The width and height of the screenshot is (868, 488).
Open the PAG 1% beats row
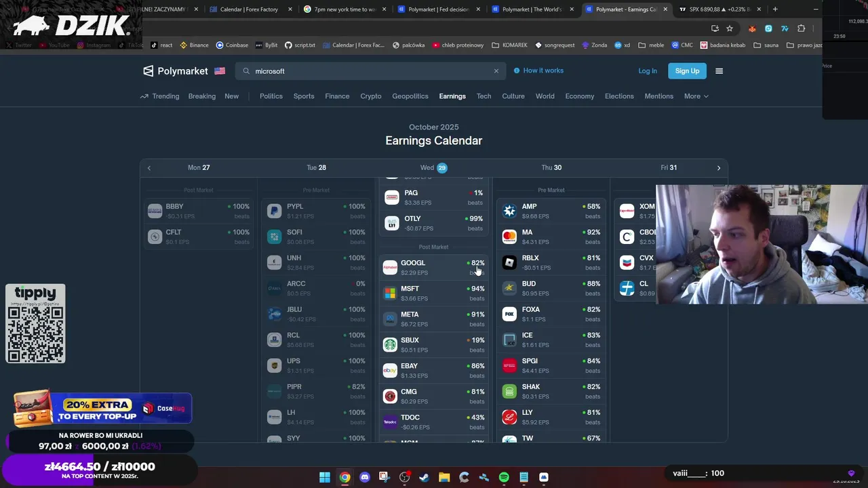(x=434, y=197)
